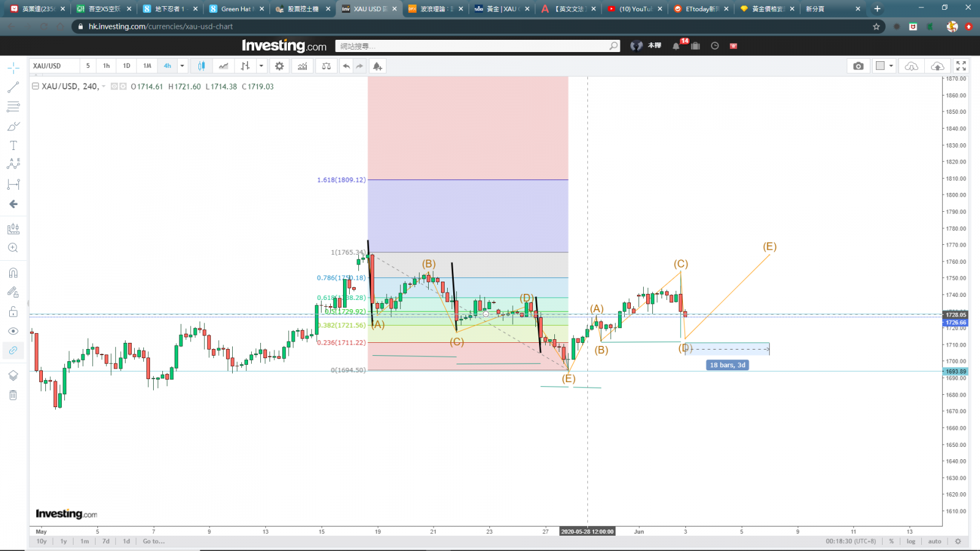The image size is (980, 551).
Task: Expand the time interval dropdown
Action: [182, 66]
